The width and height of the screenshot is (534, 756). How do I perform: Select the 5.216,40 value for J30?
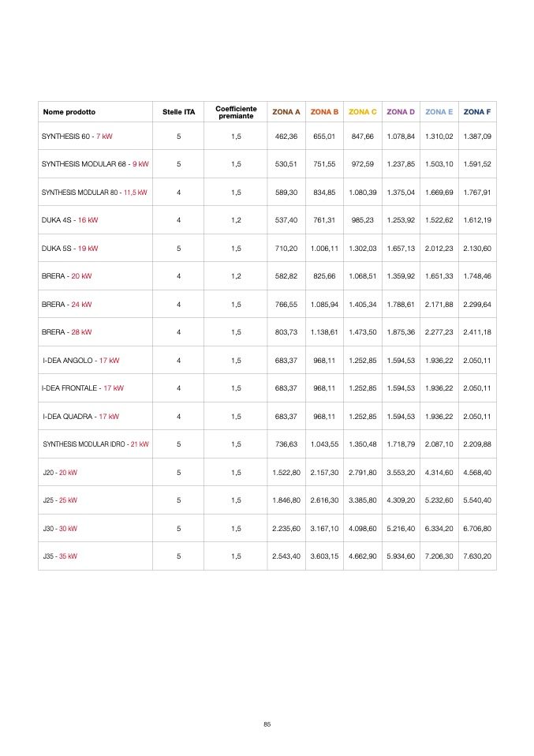[x=401, y=528]
